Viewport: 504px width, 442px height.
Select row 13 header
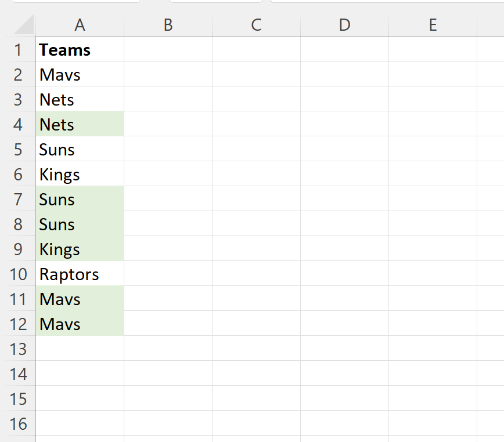[17, 348]
